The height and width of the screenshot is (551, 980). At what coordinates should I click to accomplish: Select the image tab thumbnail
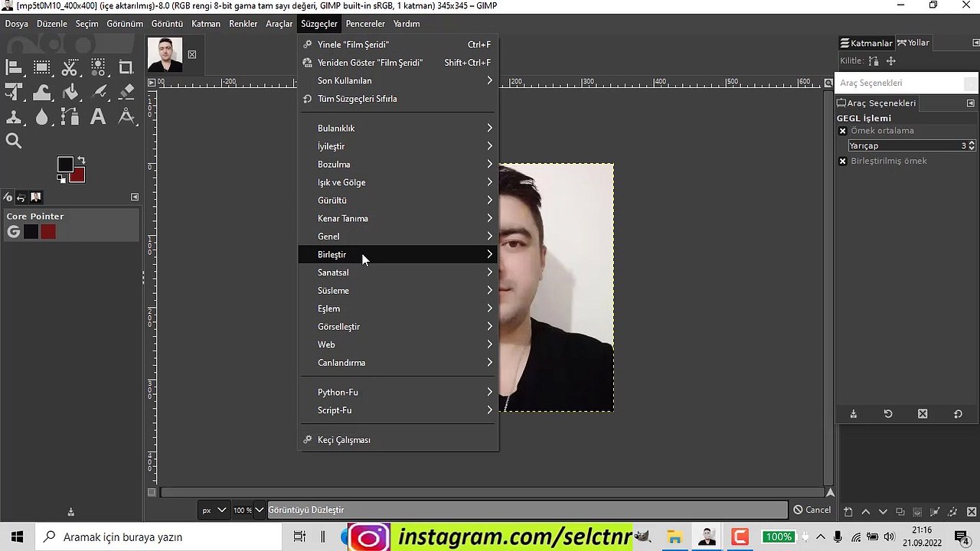(x=165, y=54)
